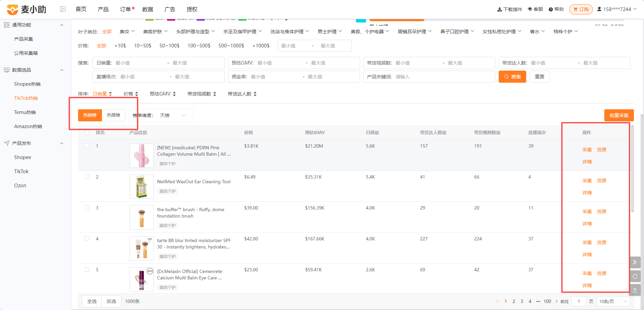This screenshot has height=310, width=644.
Task: Sort by 带货达人数 arrows
Action: 255,94
